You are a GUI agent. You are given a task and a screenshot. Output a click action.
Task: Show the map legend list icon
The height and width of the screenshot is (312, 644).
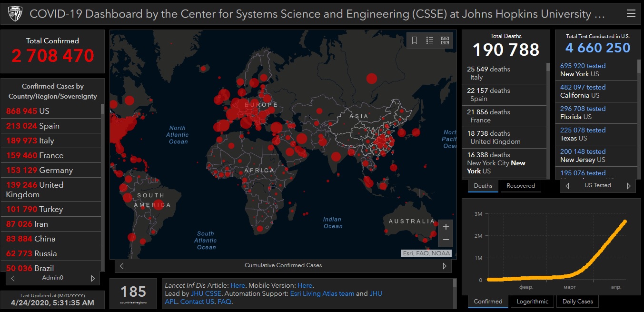[430, 40]
